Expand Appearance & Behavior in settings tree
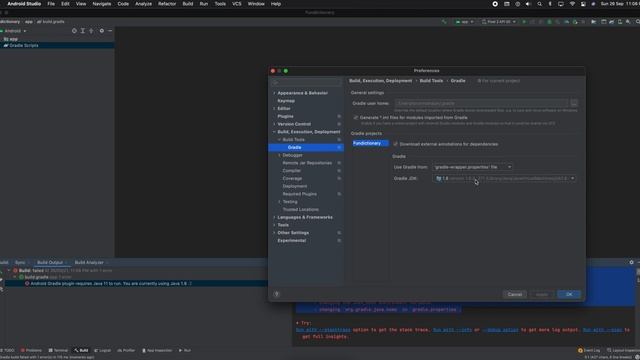The height and width of the screenshot is (360, 640). tap(274, 93)
